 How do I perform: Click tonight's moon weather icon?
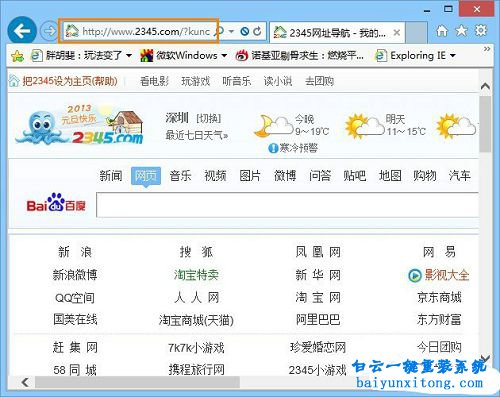coord(273,126)
